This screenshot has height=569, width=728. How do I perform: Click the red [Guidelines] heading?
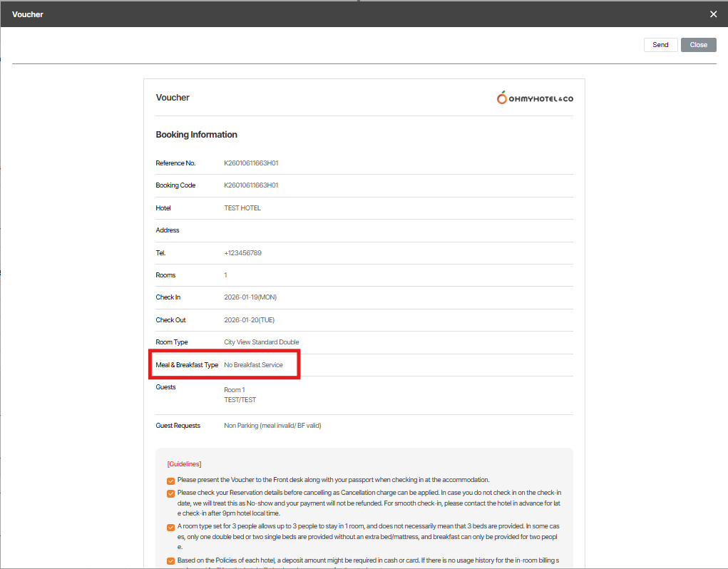[185, 464]
